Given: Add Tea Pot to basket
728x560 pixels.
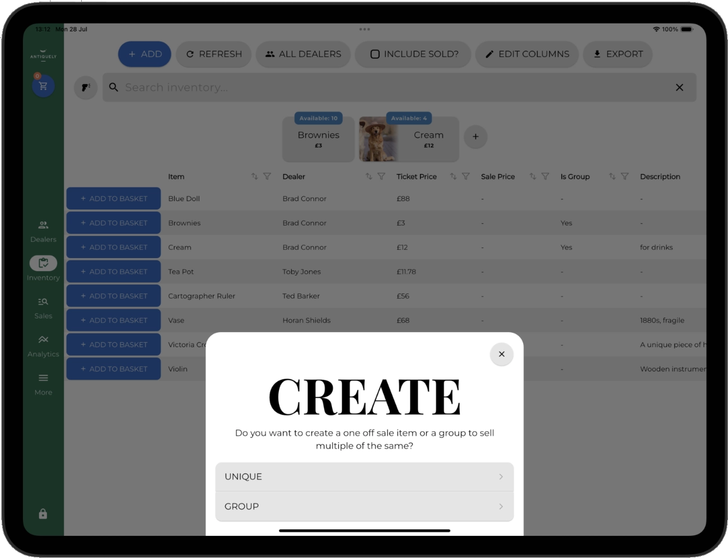Looking at the screenshot, I should point(114,272).
